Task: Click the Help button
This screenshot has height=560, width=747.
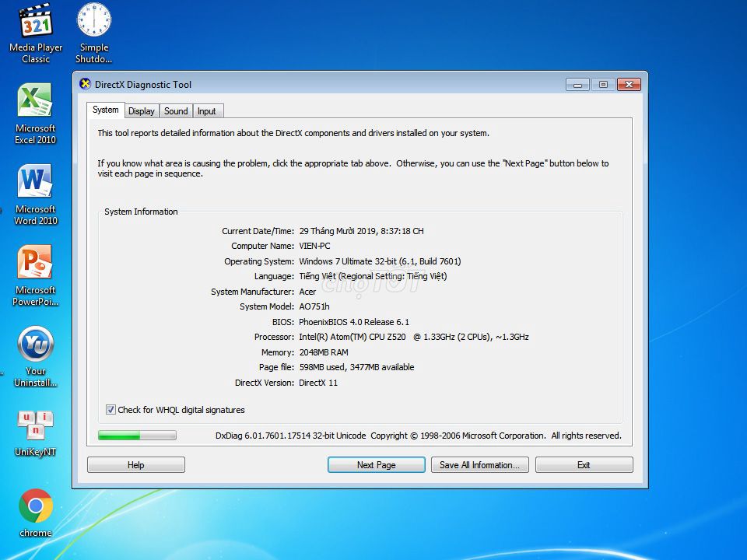Action: click(135, 465)
